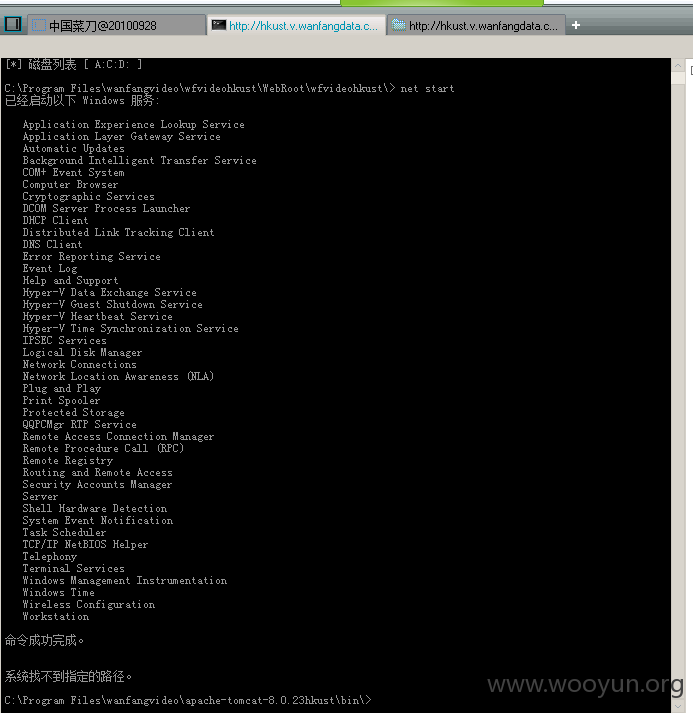Click 'Print Spooler' line
693x713 pixels.
click(61, 401)
